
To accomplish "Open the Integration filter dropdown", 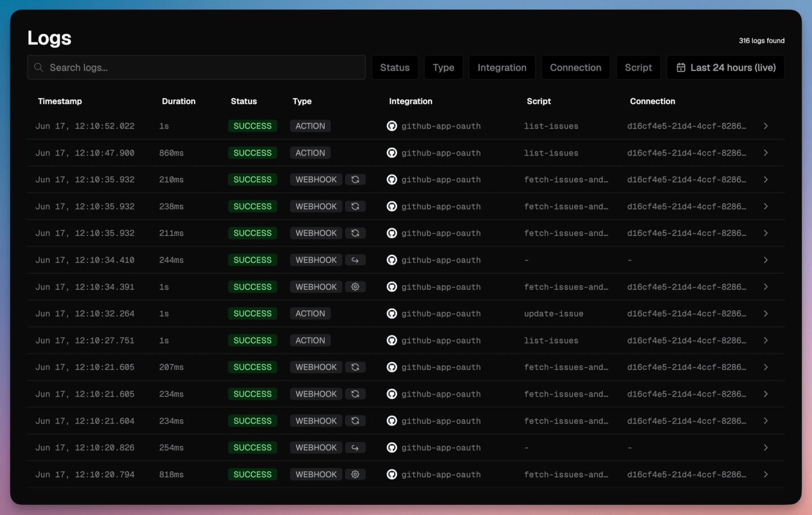I will point(502,68).
